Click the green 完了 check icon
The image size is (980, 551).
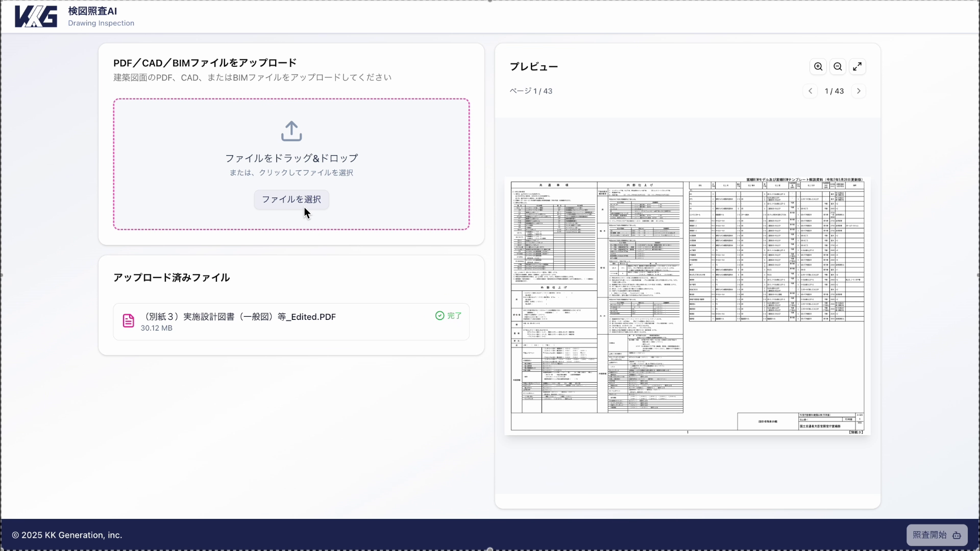(x=439, y=316)
